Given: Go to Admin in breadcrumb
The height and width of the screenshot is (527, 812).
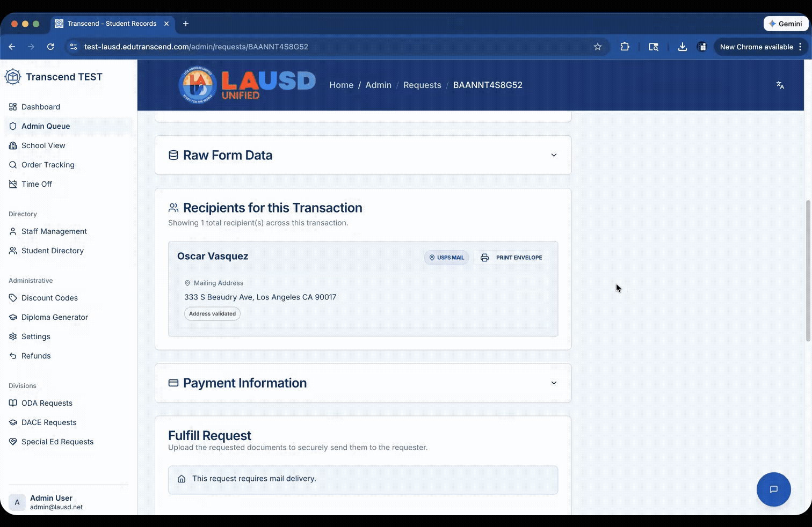Looking at the screenshot, I should pyautogui.click(x=378, y=85).
